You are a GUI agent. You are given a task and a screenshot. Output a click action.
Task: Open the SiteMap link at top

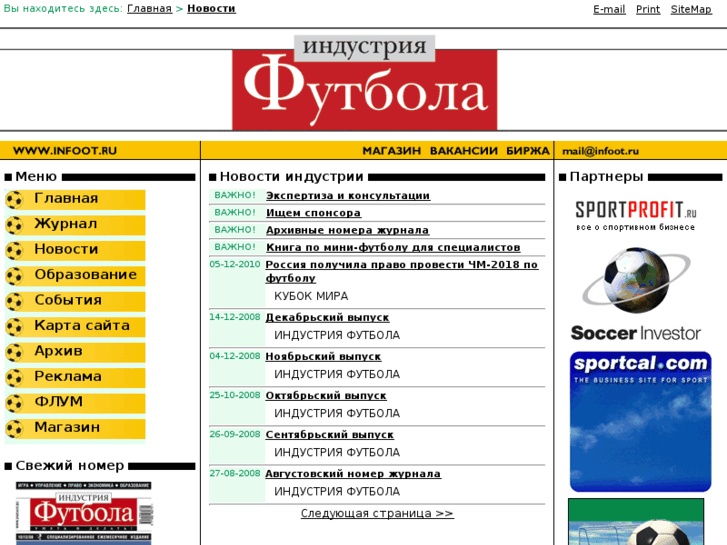(691, 9)
